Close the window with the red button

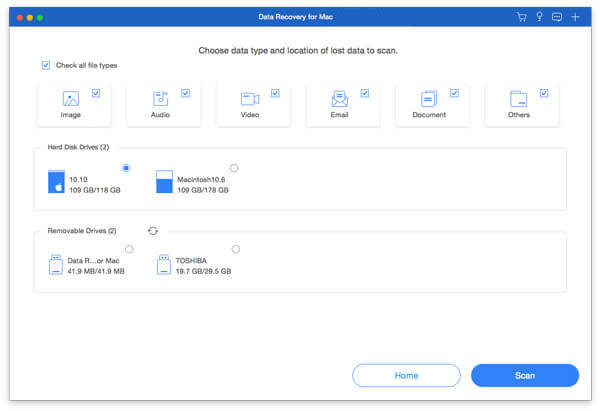20,17
